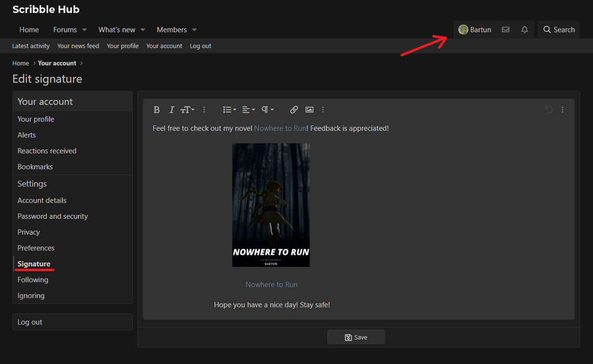This screenshot has width=593, height=364.
Task: Click the undo icon in editor
Action: (548, 110)
